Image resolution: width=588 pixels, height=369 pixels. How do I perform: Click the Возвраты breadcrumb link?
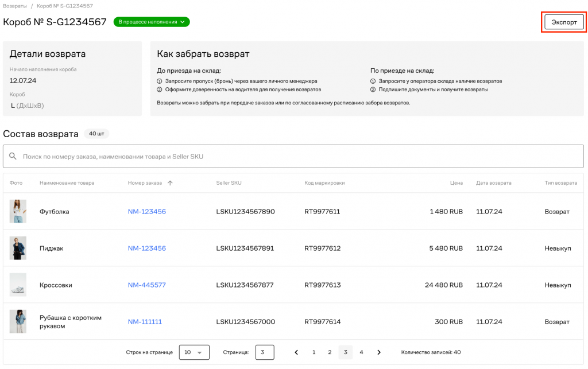pos(15,6)
